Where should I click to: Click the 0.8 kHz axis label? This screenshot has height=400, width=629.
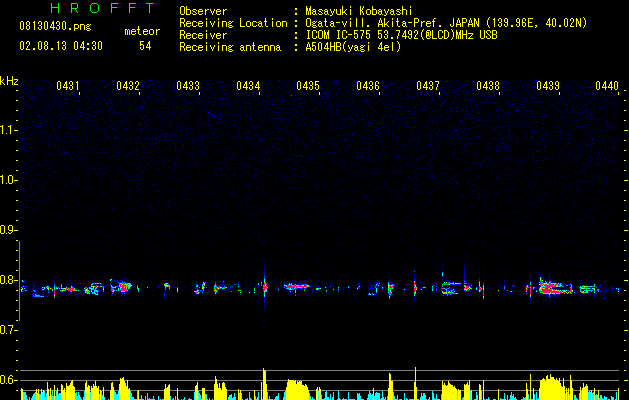tap(8, 280)
